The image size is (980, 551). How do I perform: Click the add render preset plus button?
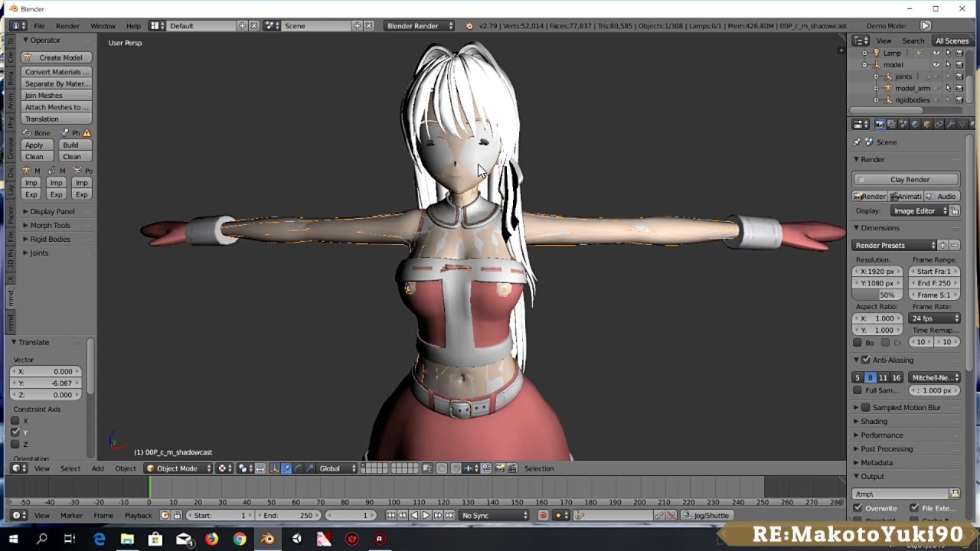pos(942,245)
